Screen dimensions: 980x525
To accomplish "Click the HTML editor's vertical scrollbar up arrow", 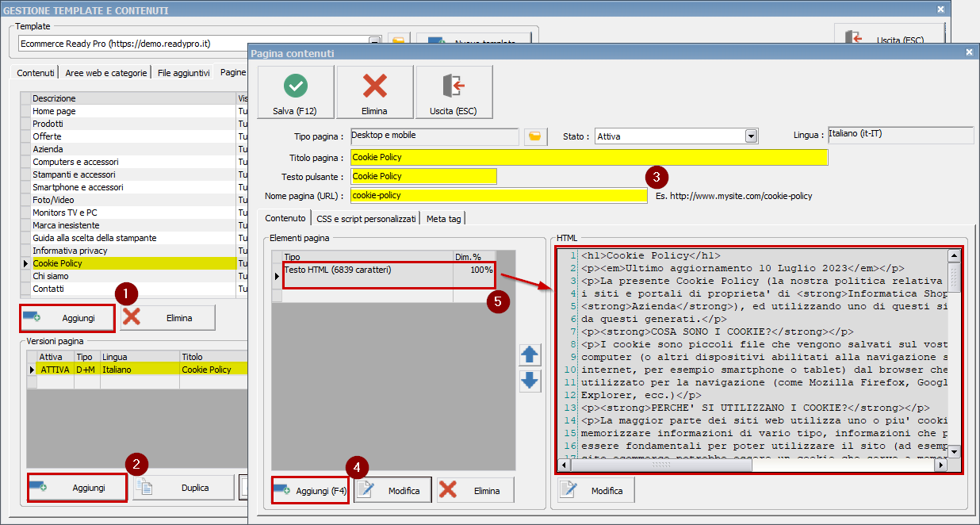I will coord(955,256).
